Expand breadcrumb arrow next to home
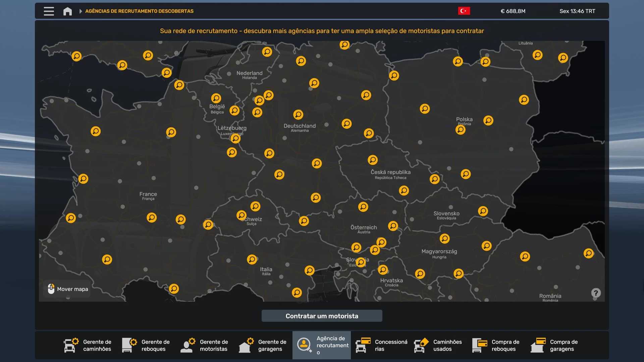 [80, 11]
